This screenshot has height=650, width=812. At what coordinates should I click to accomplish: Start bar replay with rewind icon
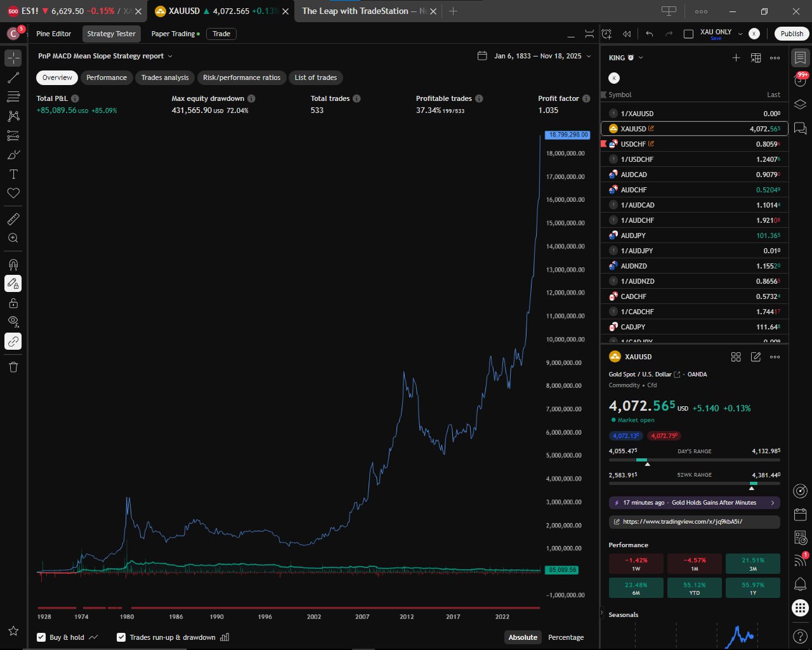[627, 34]
